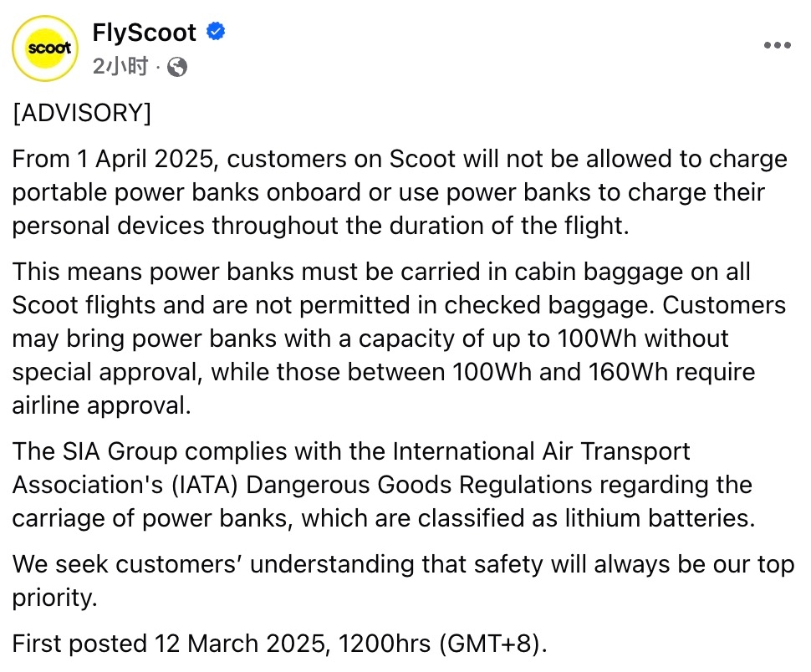Click the yellow Scoot profile logo
The width and height of the screenshot is (811, 672).
pos(45,48)
